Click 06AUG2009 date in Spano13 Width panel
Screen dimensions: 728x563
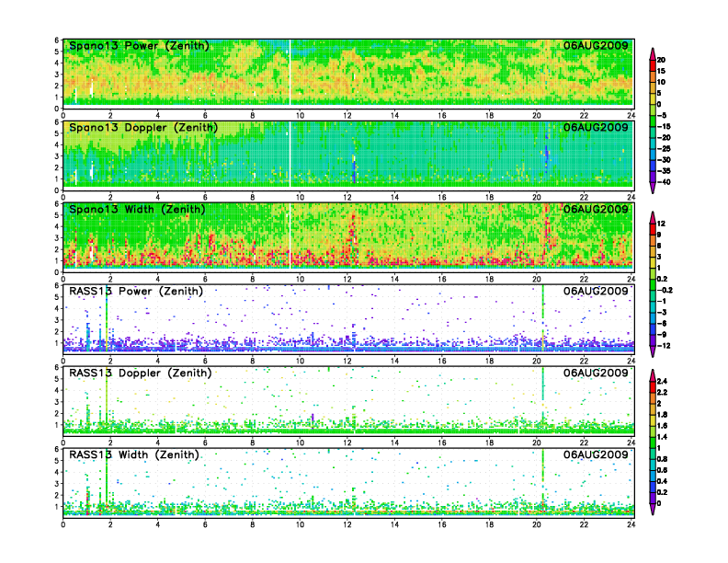pyautogui.click(x=596, y=210)
